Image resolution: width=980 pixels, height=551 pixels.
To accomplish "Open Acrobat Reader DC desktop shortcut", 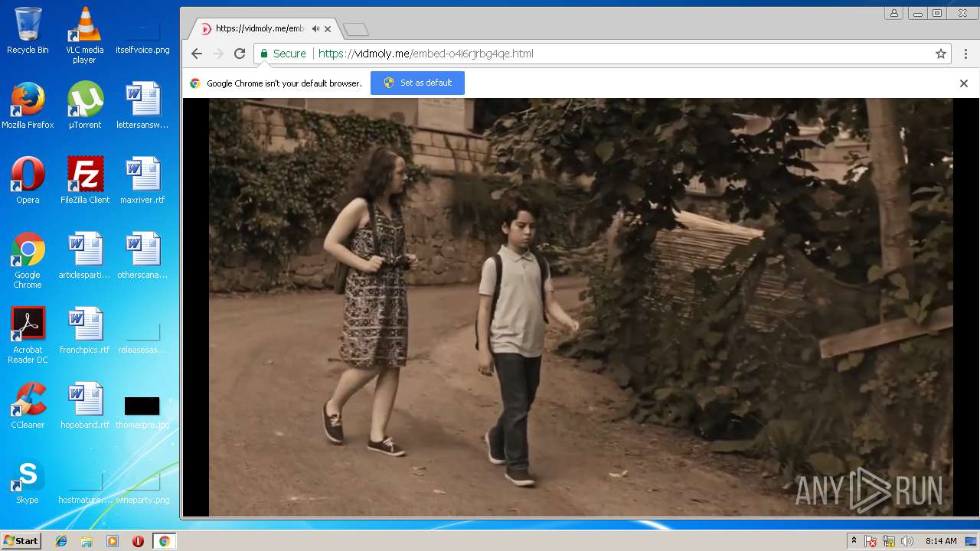I will click(28, 335).
